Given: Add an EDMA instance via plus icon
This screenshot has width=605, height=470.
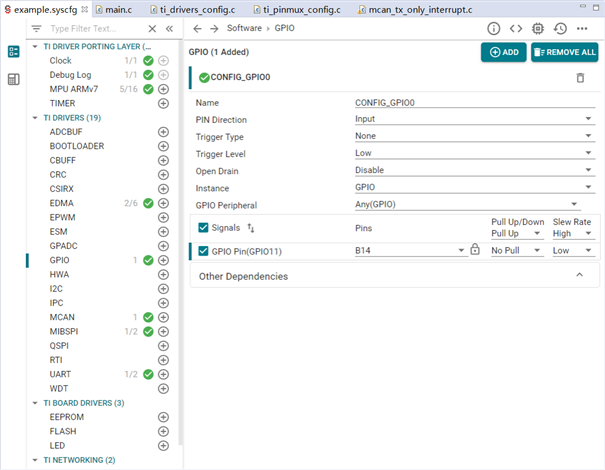Looking at the screenshot, I should coord(163,203).
